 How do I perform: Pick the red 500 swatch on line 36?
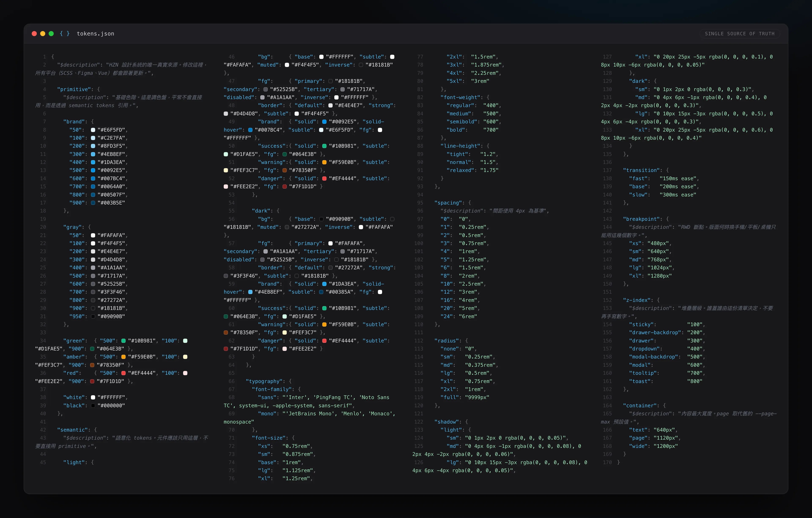coord(123,373)
